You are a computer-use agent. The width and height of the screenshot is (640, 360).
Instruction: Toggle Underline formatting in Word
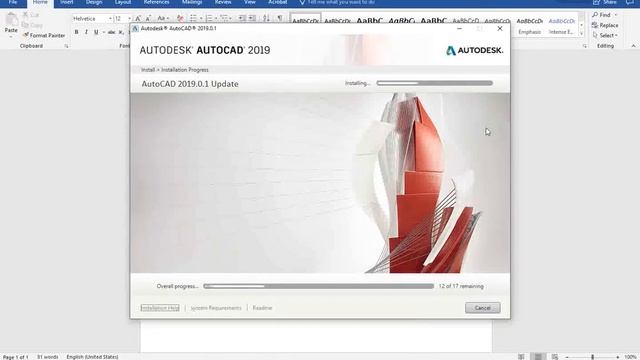click(96, 32)
